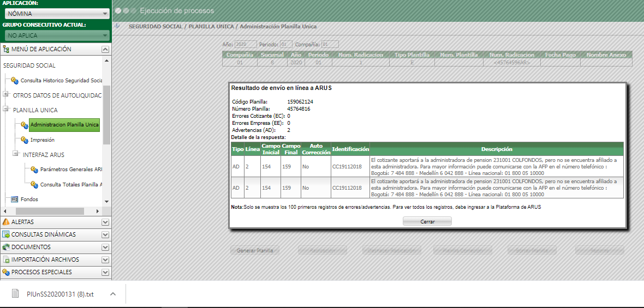Collapse the MENÚ DE APLICACIÓN panel arrow
The width and height of the screenshot is (644, 308).
tap(105, 49)
